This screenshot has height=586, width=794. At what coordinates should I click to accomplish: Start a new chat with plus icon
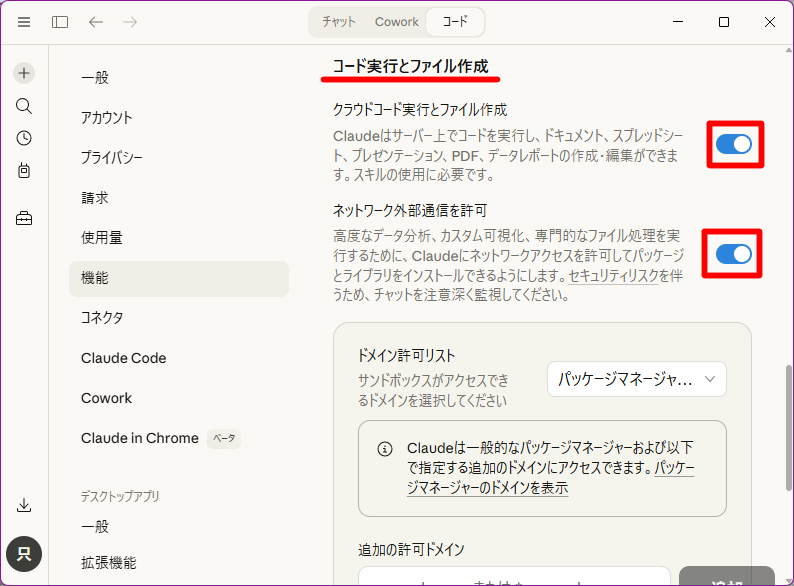(24, 73)
